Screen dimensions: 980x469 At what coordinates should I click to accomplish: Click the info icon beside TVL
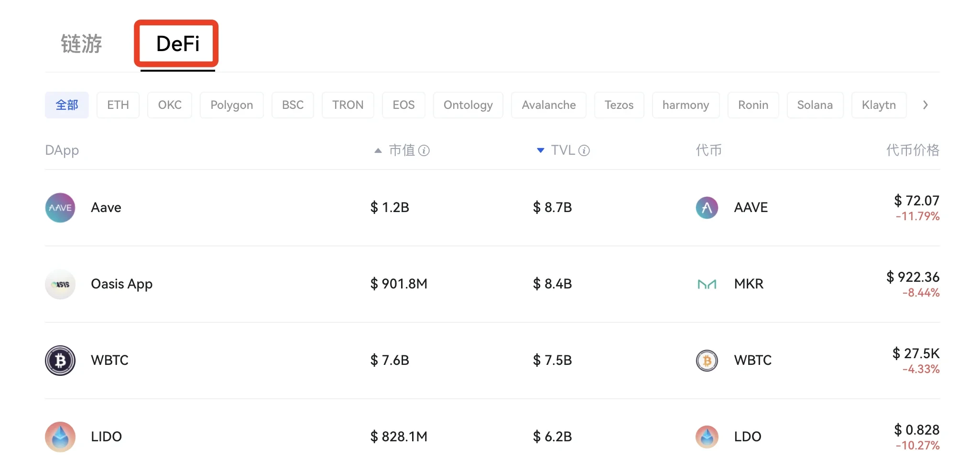584,151
